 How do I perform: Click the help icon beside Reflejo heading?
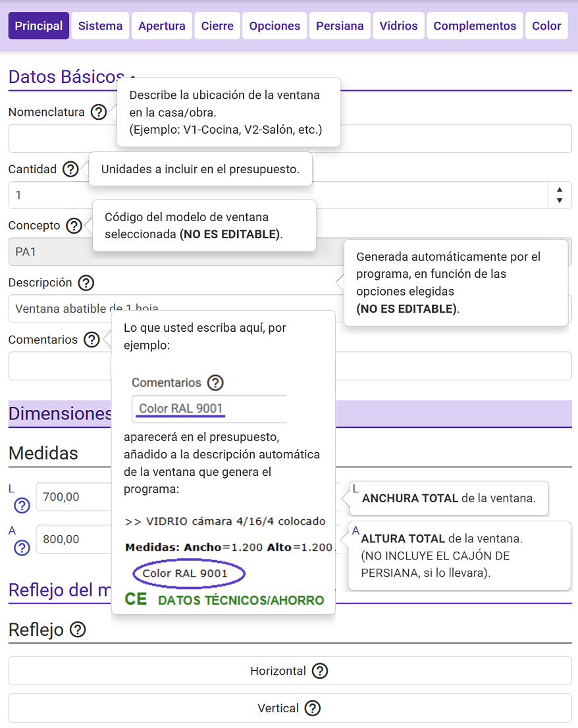(78, 630)
